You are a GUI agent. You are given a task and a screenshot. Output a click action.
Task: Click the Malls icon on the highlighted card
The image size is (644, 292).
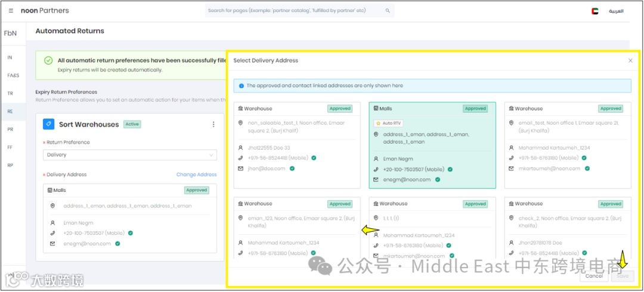[376, 108]
